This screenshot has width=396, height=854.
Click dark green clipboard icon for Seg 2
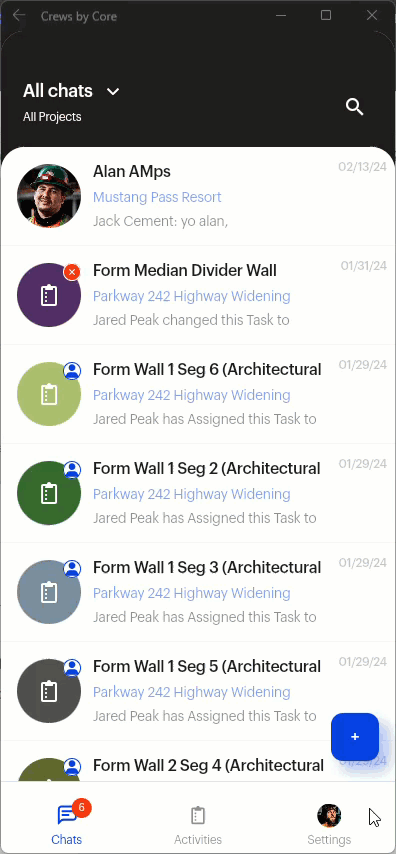click(49, 493)
